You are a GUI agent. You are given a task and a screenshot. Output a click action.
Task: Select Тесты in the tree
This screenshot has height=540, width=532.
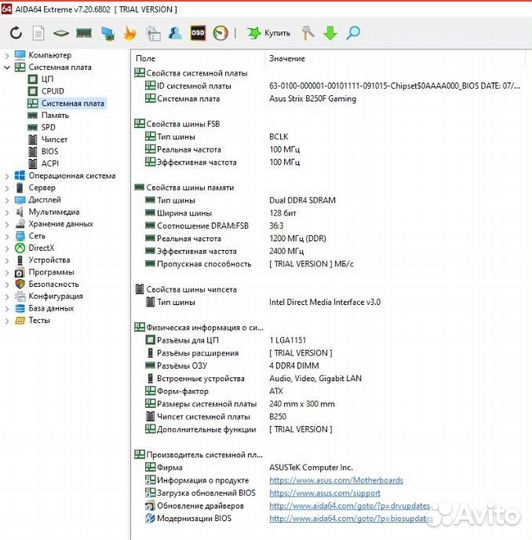(39, 320)
